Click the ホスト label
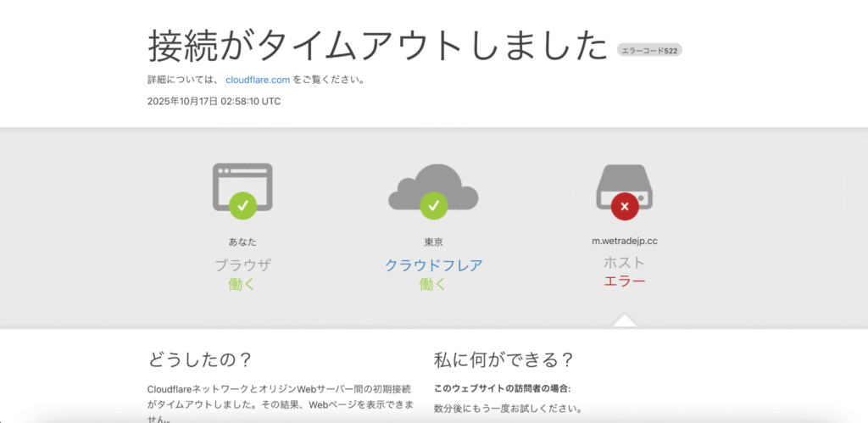 coord(625,263)
